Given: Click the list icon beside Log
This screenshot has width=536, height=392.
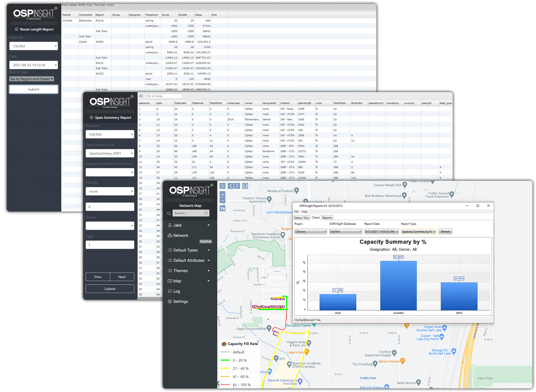Looking at the screenshot, I should point(170,291).
